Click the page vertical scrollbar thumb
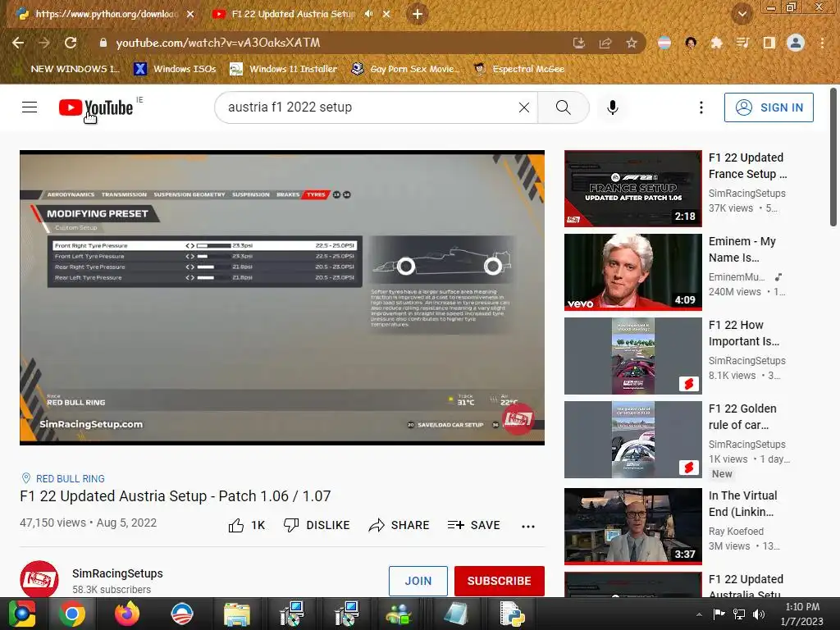This screenshot has height=630, width=840. [833, 157]
